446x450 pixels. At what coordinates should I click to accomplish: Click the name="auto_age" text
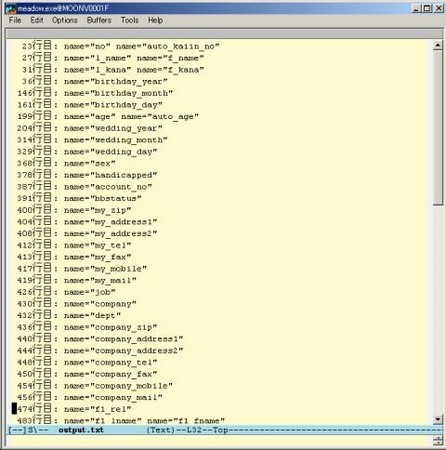click(160, 117)
